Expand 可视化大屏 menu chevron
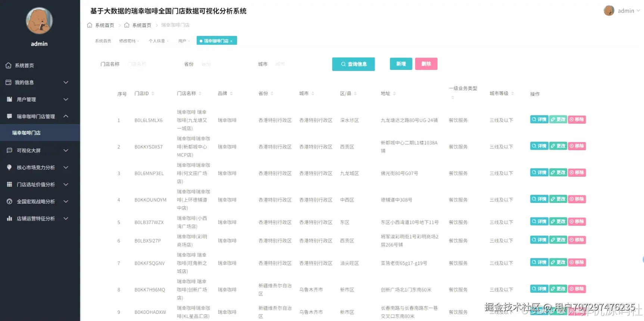 (66, 150)
